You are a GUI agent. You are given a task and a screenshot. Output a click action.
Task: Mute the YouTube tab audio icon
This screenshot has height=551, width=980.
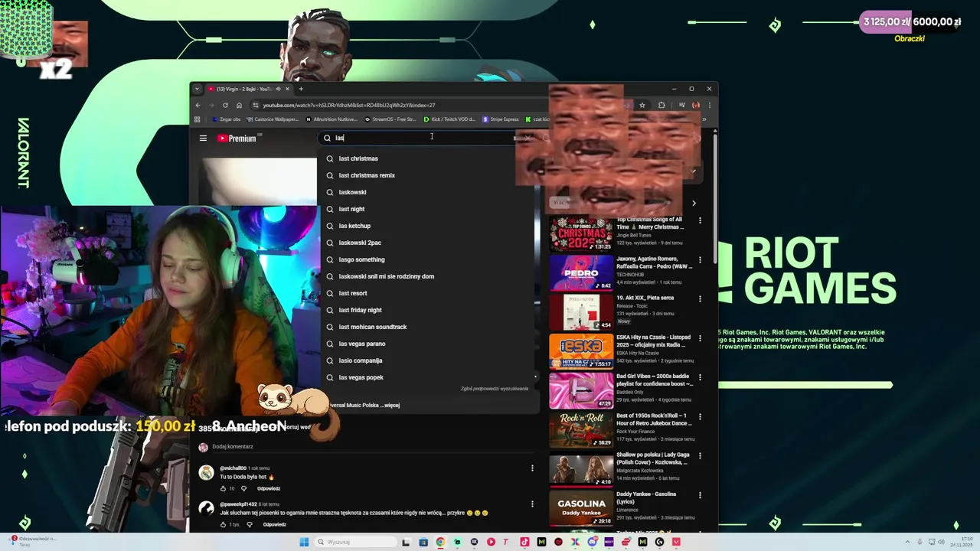[x=278, y=89]
